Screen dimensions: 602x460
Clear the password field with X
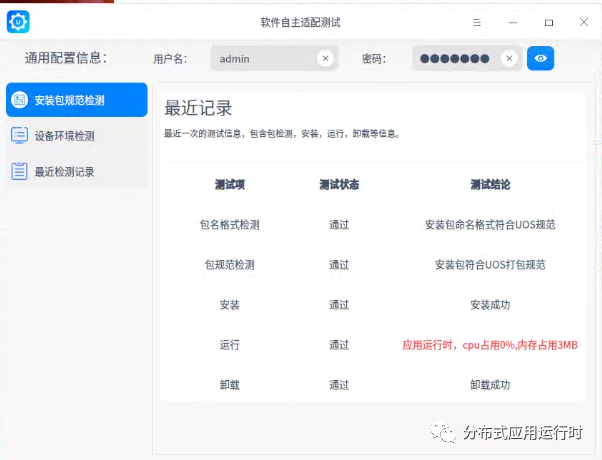click(x=509, y=58)
